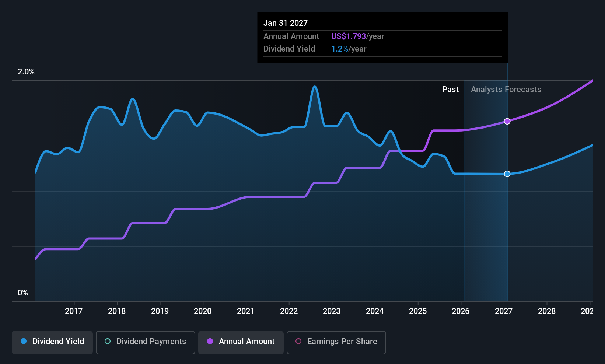
Task: Click the Analysts Forecasts region label
Action: (x=506, y=90)
